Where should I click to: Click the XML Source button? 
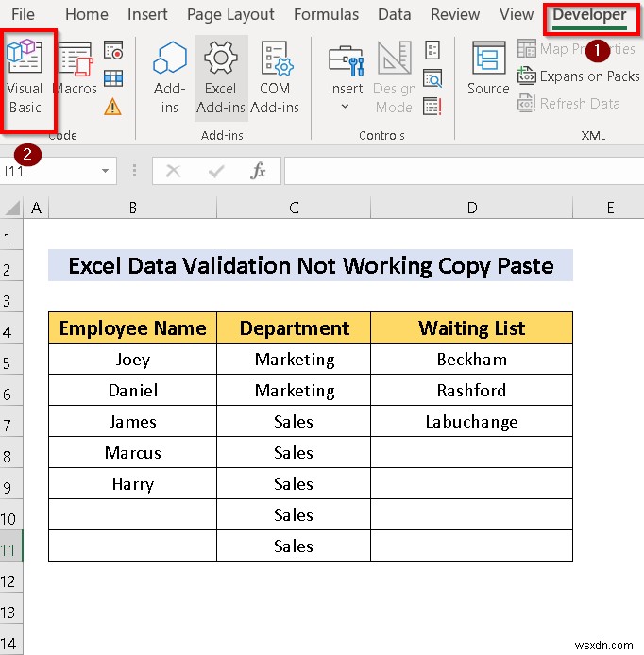(488, 70)
